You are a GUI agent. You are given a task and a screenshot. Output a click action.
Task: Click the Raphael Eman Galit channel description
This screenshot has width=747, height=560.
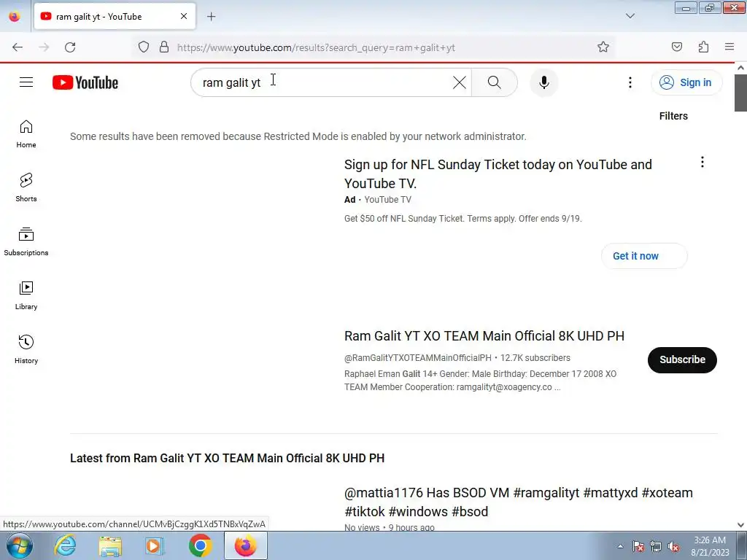click(x=480, y=381)
